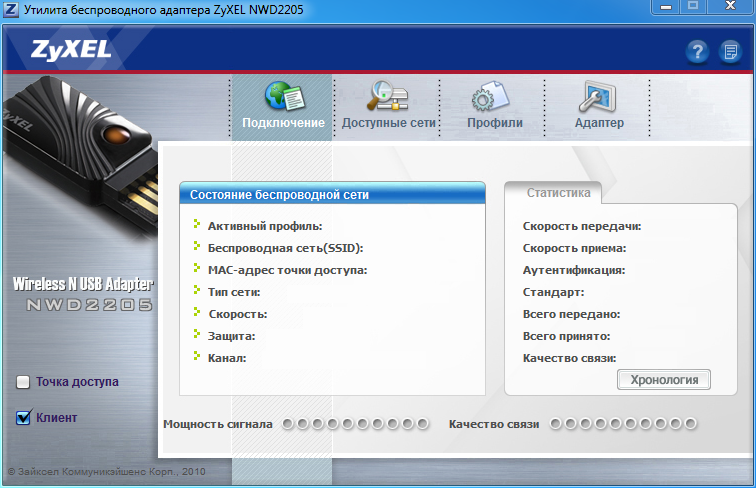The image size is (756, 488).
Task: Click the Wireless N USB Adapter text
Action: (x=83, y=284)
